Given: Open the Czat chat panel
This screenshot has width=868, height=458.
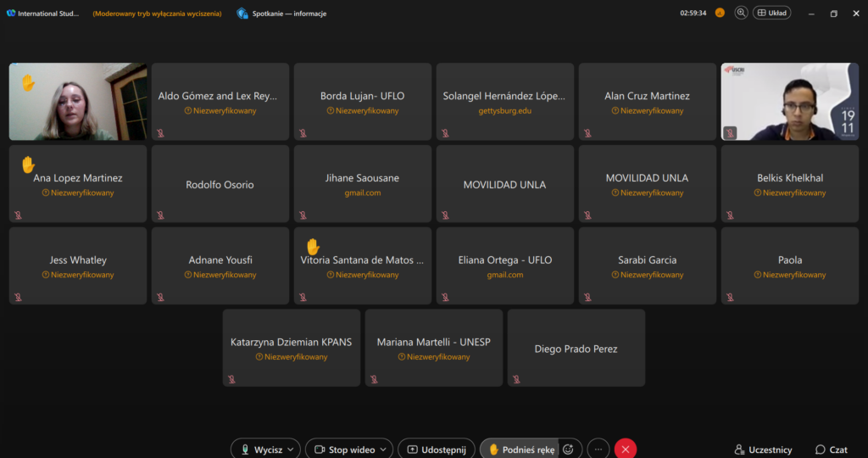Looking at the screenshot, I should point(832,450).
